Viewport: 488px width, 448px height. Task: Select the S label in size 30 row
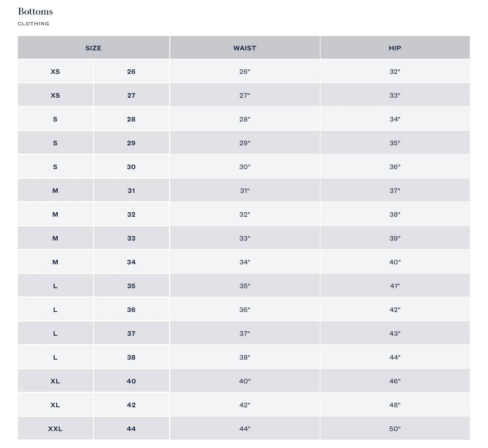pos(55,166)
